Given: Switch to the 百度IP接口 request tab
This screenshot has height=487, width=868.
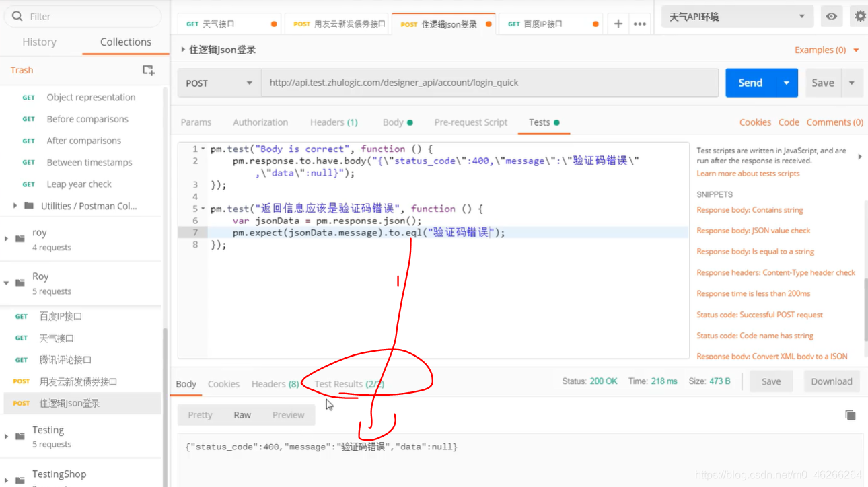Looking at the screenshot, I should coord(550,24).
